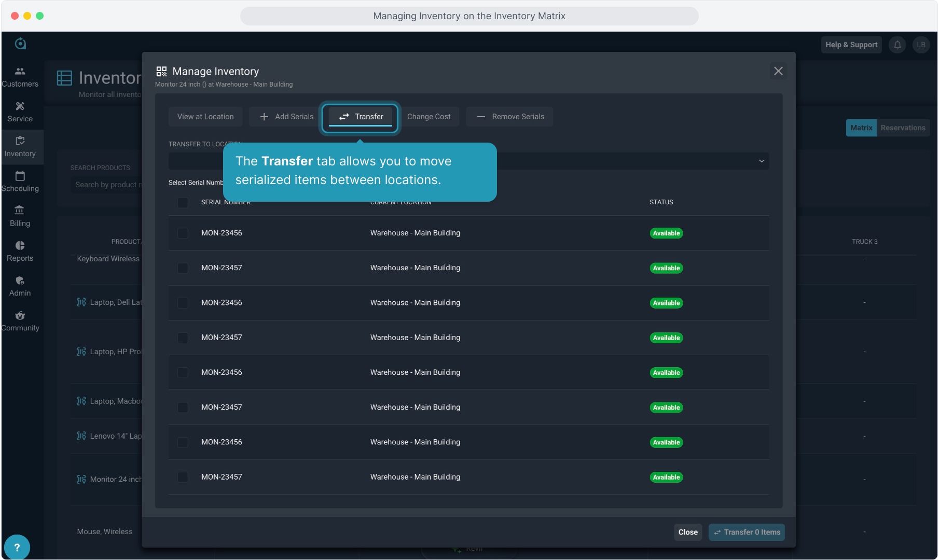
Task: Open the LB user avatar menu
Action: [921, 45]
